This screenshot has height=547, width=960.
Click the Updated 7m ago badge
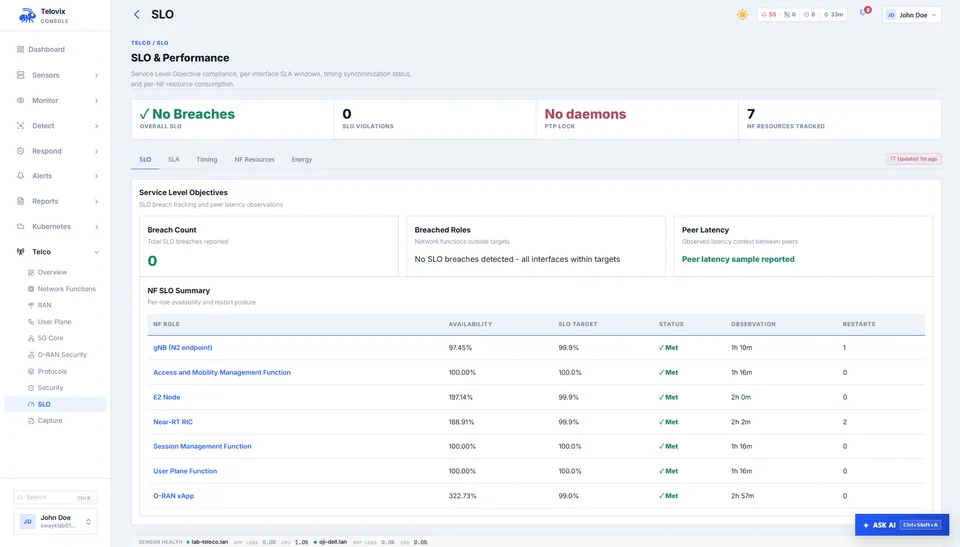click(913, 159)
